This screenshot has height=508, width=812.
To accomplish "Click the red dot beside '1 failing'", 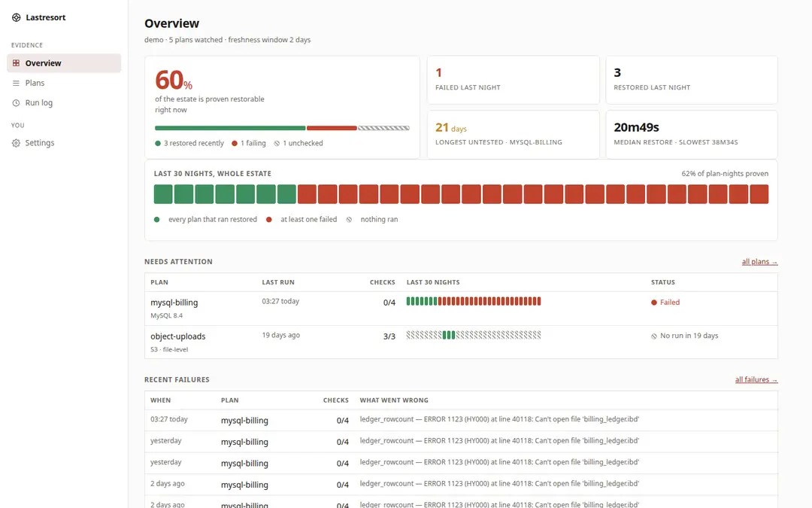I will click(235, 144).
